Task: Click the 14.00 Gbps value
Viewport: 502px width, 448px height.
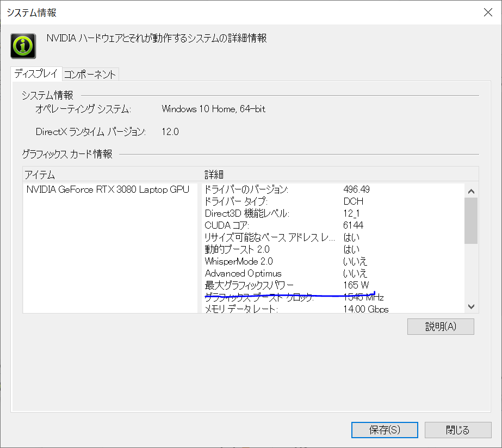Action: tap(366, 309)
